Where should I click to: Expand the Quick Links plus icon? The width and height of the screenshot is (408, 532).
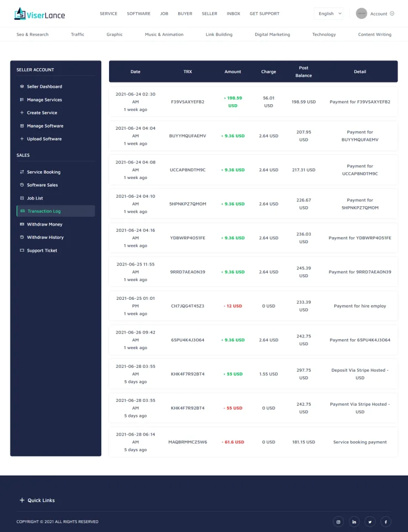(22, 500)
